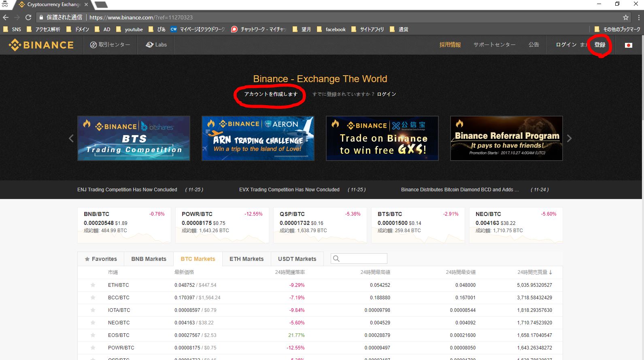Image resolution: width=644 pixels, height=360 pixels.
Task: Select the BTC Markets tab
Action: [x=198, y=259]
